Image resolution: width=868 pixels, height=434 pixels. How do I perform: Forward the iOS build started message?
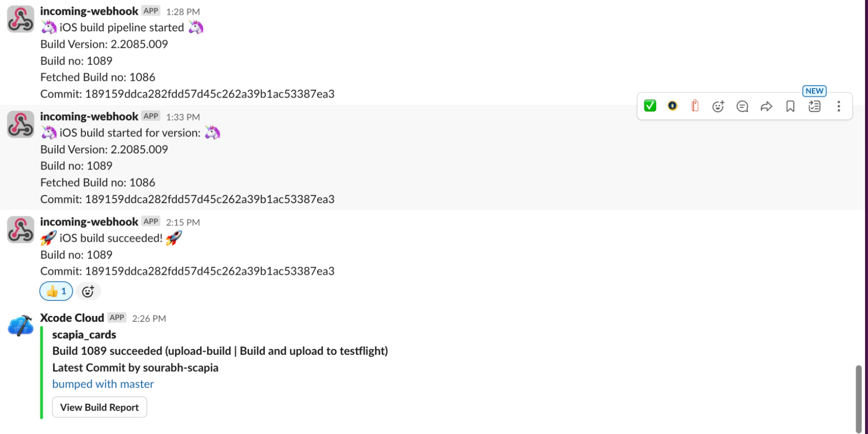(x=766, y=106)
